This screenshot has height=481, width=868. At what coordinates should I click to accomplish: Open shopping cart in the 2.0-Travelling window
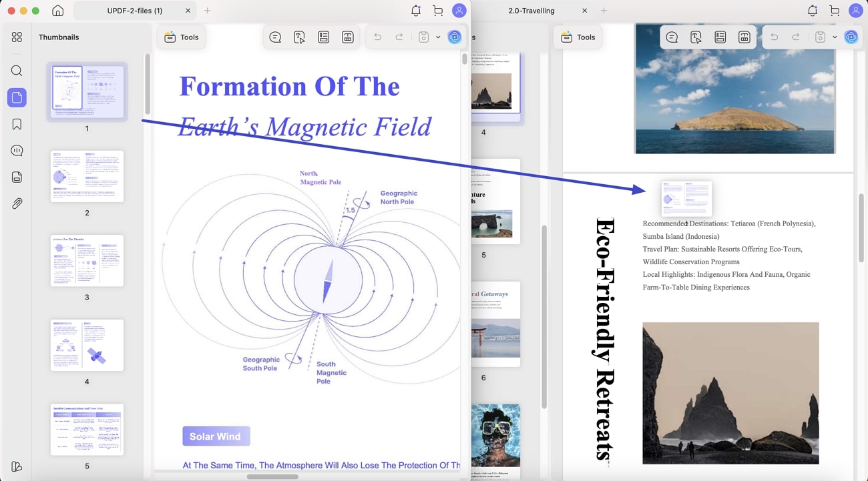[x=834, y=11]
